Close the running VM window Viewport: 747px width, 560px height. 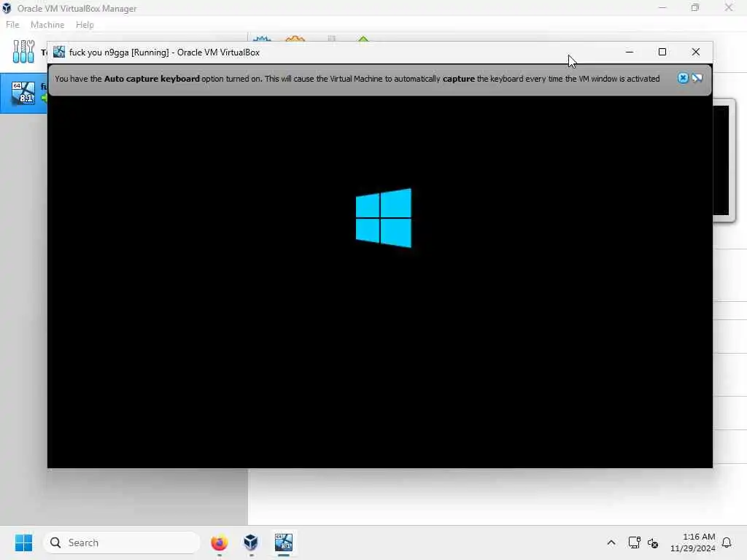[x=695, y=52]
